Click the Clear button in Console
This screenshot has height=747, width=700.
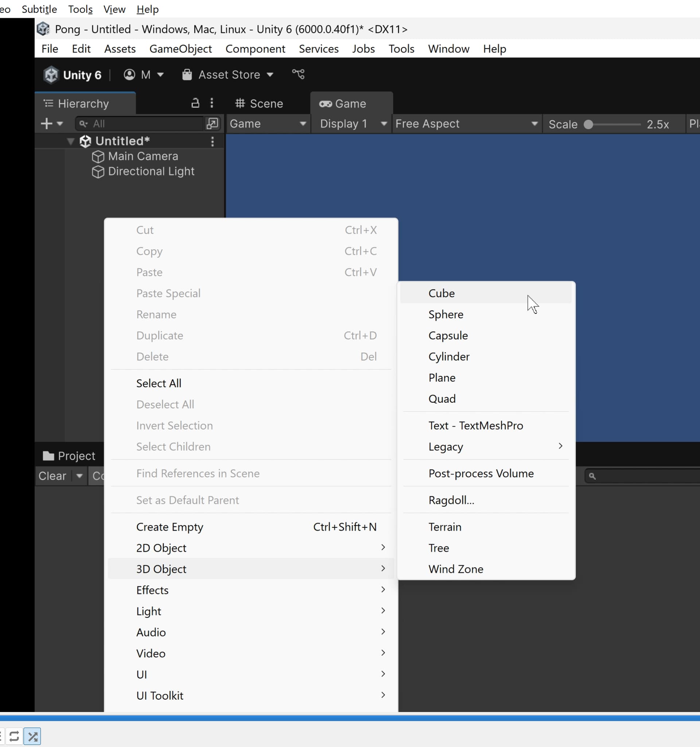pos(52,476)
